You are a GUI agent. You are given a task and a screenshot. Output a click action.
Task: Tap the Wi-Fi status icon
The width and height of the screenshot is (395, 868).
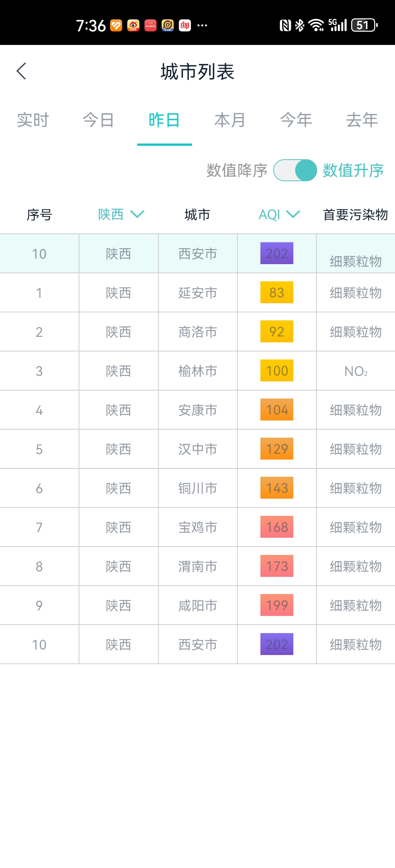coord(316,25)
